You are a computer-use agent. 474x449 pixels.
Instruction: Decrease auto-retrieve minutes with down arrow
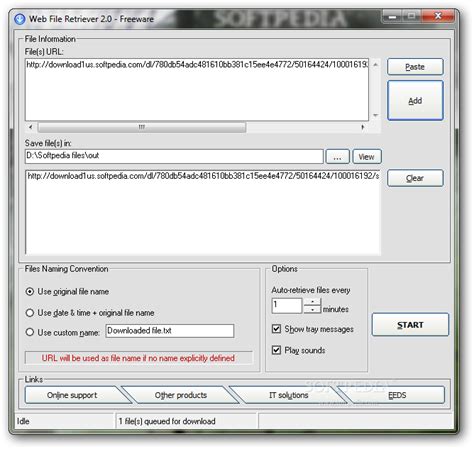tap(312, 310)
